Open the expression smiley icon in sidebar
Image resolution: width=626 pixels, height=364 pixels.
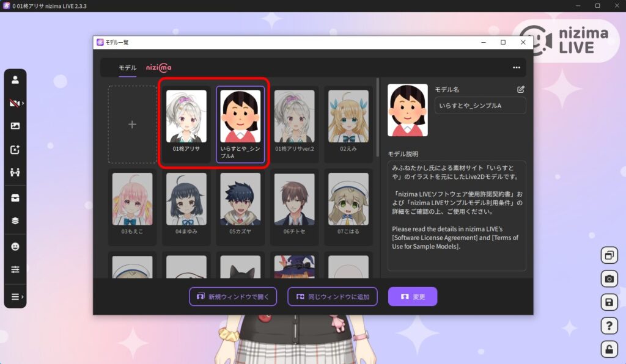[x=15, y=247]
